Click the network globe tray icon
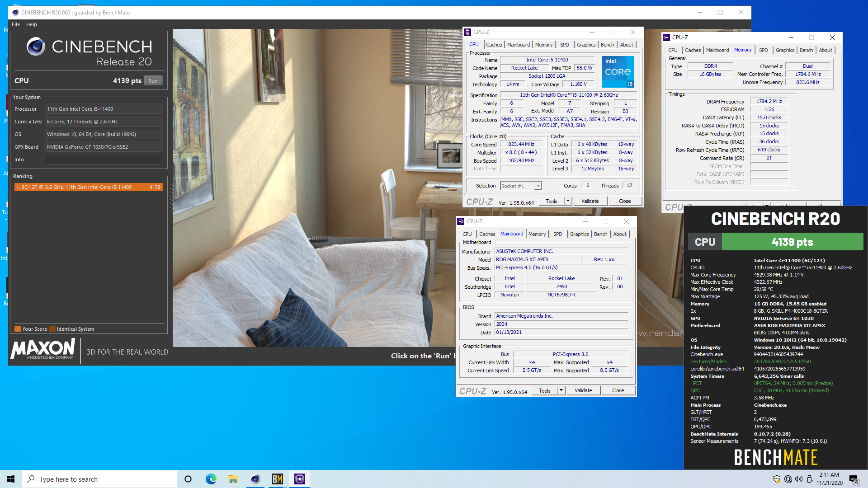 pyautogui.click(x=788, y=479)
